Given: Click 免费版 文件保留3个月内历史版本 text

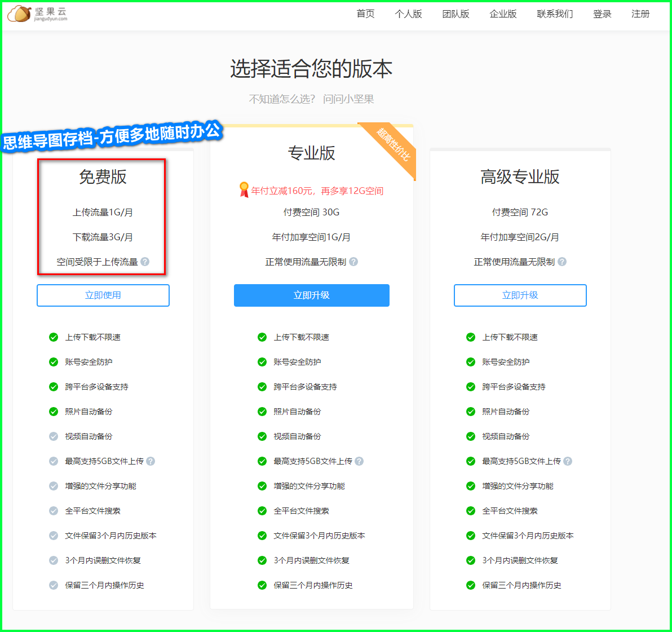Looking at the screenshot, I should click(110, 536).
